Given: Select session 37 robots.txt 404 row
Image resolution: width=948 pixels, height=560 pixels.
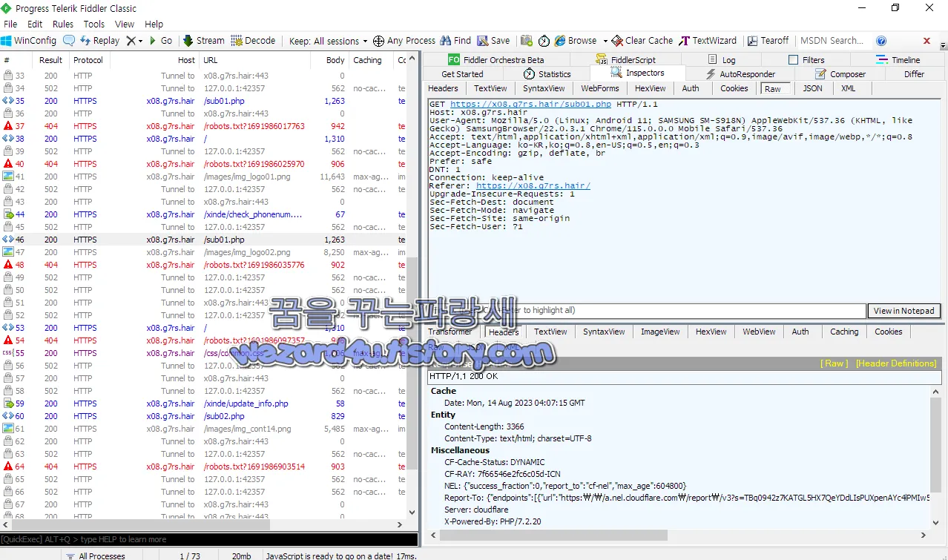Looking at the screenshot, I should coord(204,126).
